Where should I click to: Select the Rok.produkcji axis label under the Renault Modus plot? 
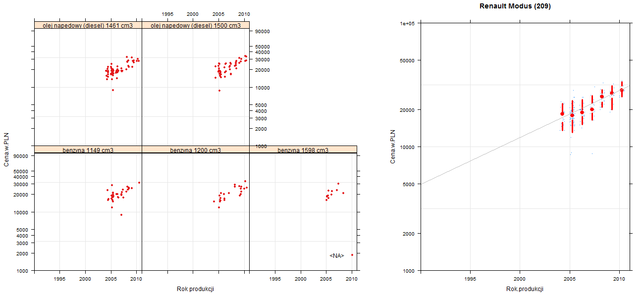pos(525,289)
